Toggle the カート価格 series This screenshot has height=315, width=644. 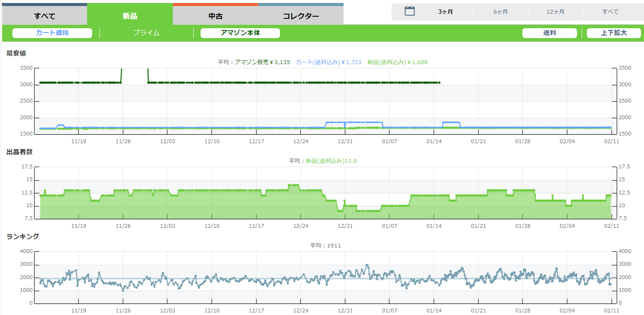(x=52, y=33)
